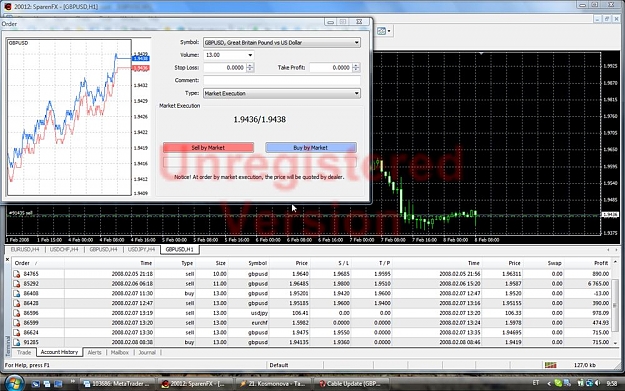
Task: Click the order icon for order 86408
Action: [x=17, y=293]
